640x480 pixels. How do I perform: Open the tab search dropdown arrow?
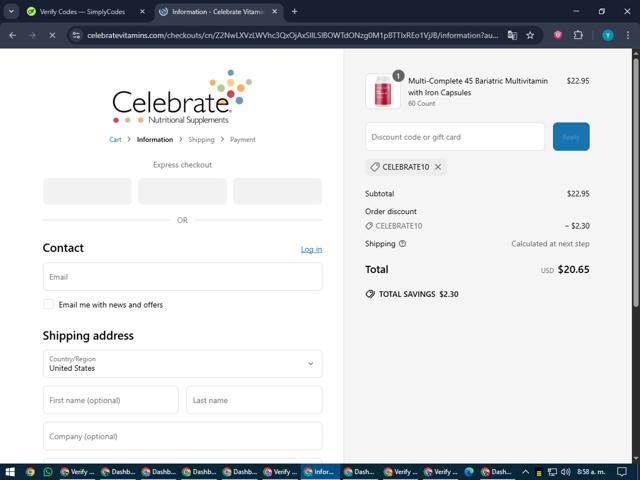click(11, 12)
